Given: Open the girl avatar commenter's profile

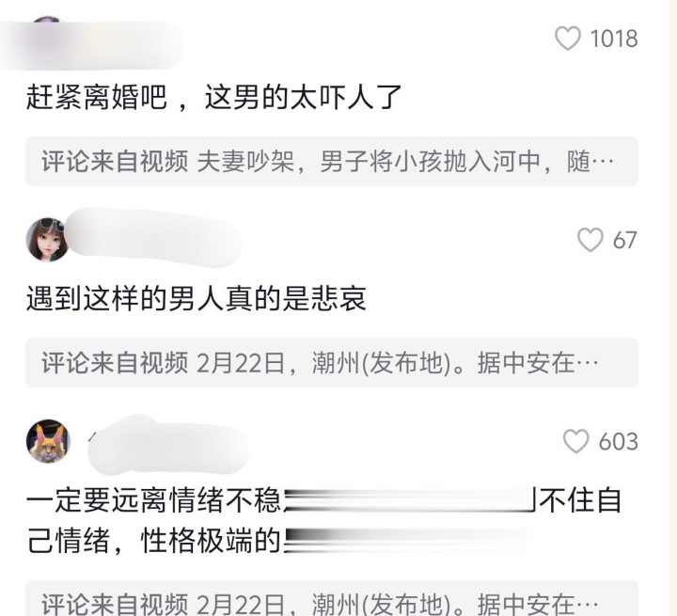Looking at the screenshot, I should tap(48, 240).
